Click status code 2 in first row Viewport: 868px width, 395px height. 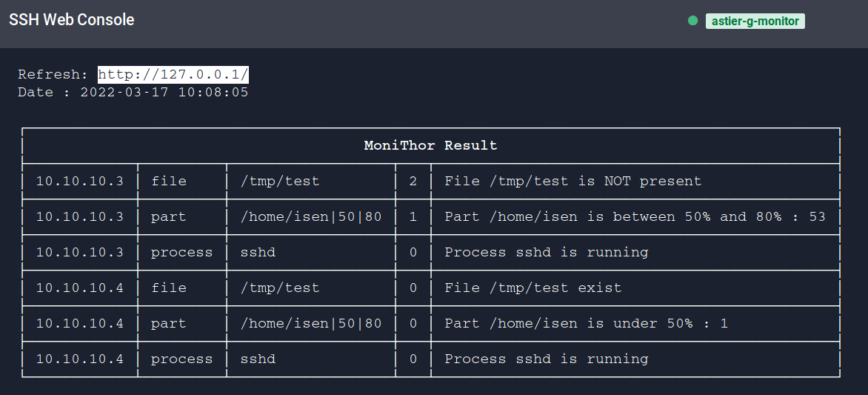[x=413, y=181]
